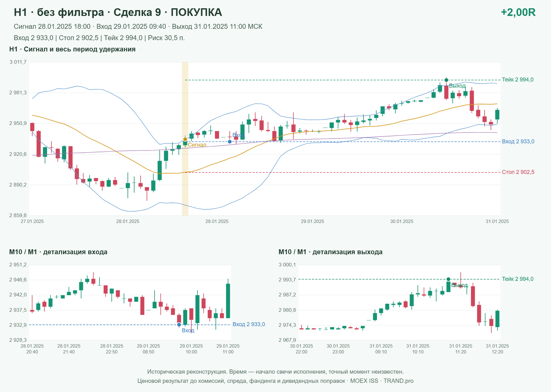Click the signal, entry and exit timestamps line
The height and width of the screenshot is (392, 551).
pyautogui.click(x=138, y=27)
